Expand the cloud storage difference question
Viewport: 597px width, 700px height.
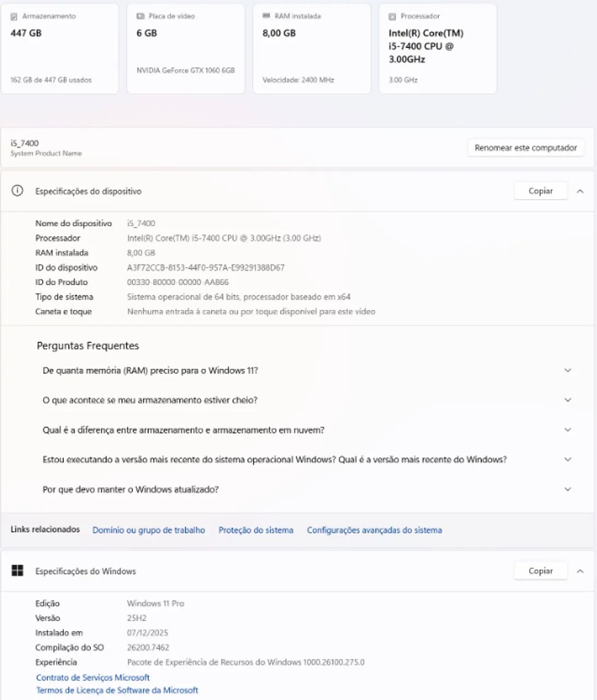point(567,430)
